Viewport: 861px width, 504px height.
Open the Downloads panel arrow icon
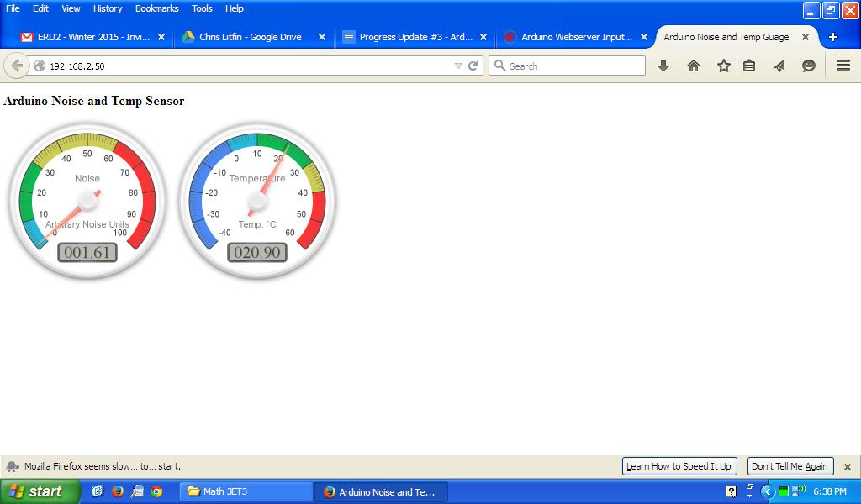[663, 66]
